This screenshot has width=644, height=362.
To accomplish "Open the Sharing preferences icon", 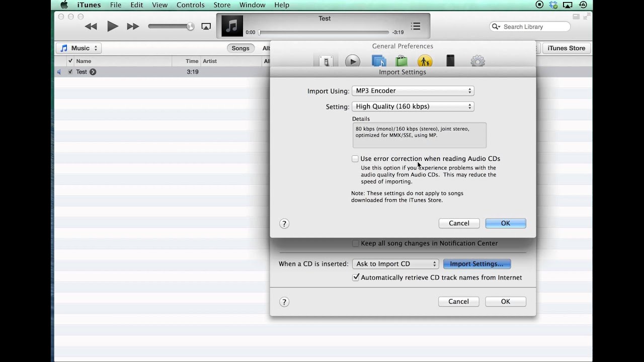I will [x=378, y=61].
